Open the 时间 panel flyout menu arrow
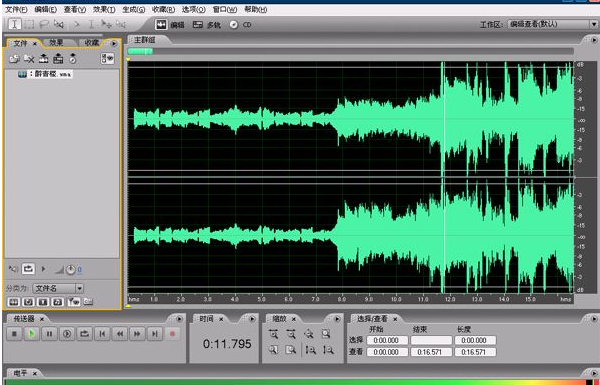600x385 pixels. pyautogui.click(x=252, y=319)
